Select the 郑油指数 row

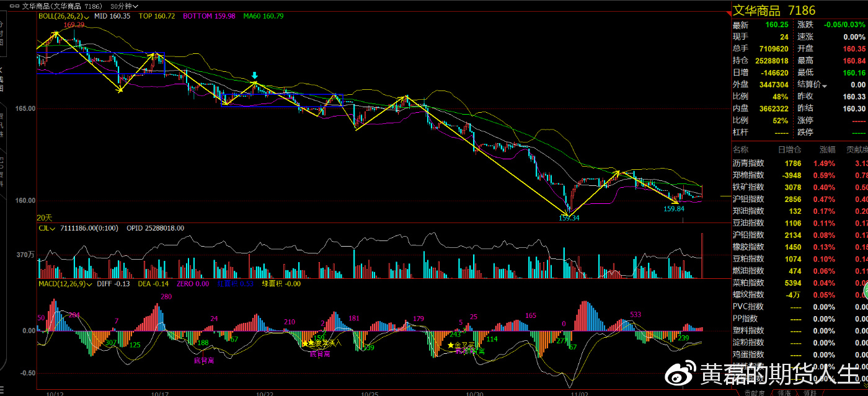pyautogui.click(x=800, y=211)
